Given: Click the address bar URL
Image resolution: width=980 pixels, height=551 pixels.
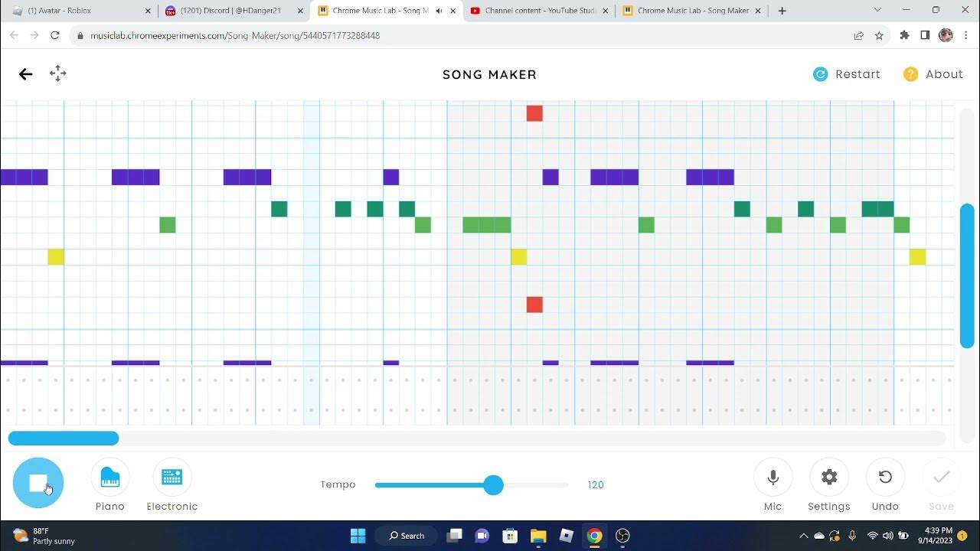Looking at the screenshot, I should point(235,35).
